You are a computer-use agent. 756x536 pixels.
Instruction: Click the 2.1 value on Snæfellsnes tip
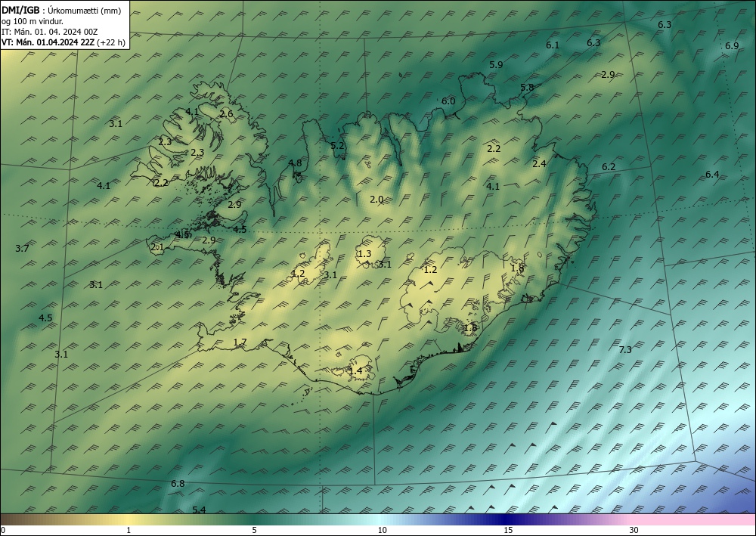tap(158, 247)
